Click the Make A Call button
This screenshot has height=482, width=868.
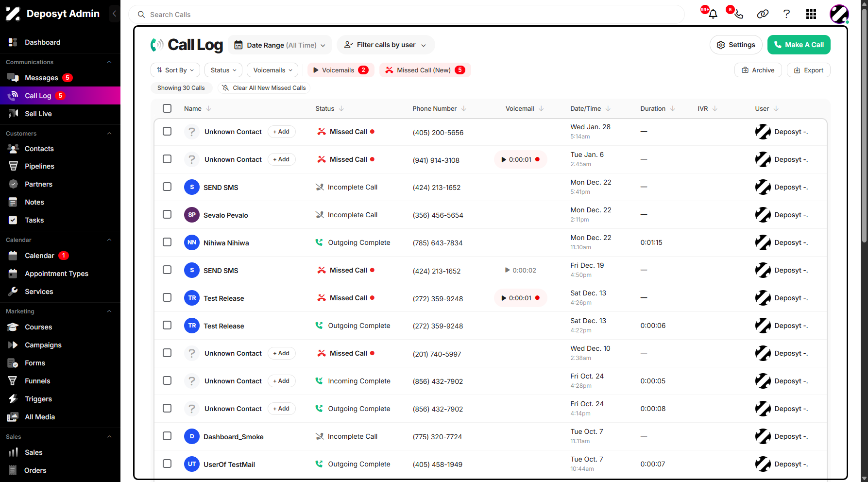[x=799, y=45]
